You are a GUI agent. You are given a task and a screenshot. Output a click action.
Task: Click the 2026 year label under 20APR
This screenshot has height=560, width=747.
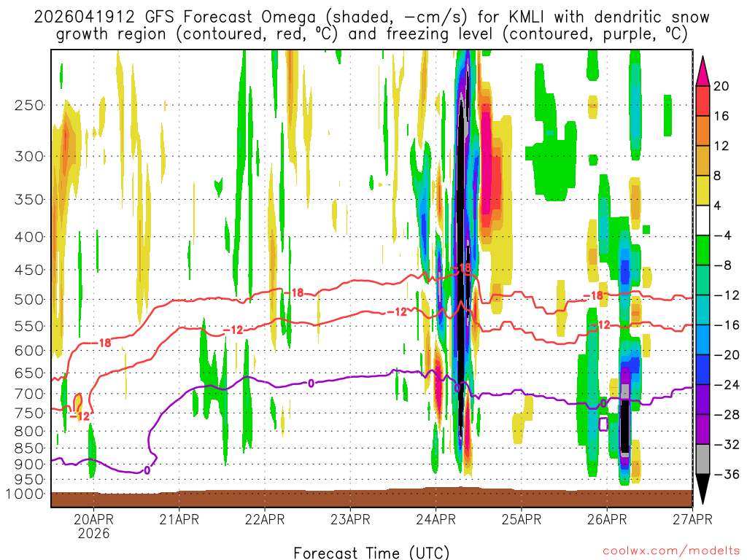click(x=94, y=533)
